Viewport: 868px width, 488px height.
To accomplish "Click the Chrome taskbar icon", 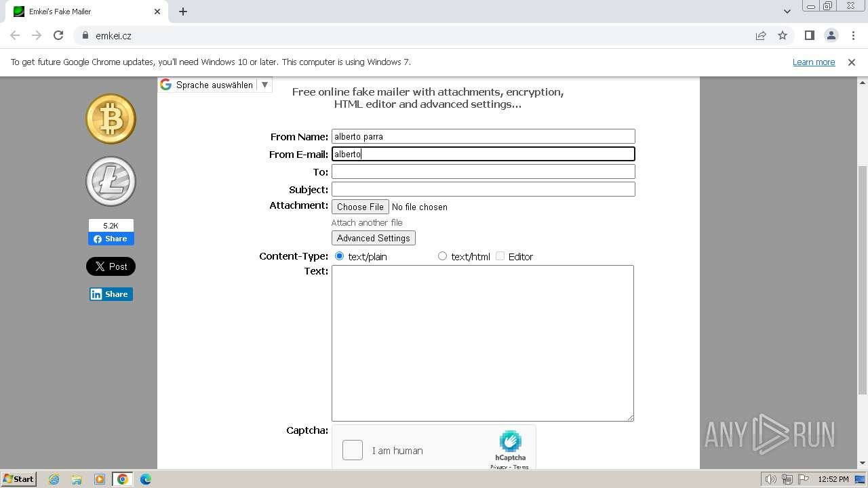I will 123,479.
